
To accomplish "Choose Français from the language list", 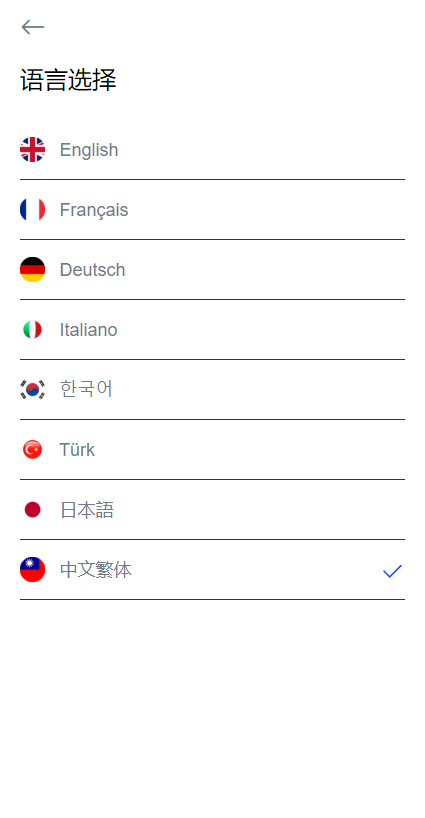I will tap(94, 210).
